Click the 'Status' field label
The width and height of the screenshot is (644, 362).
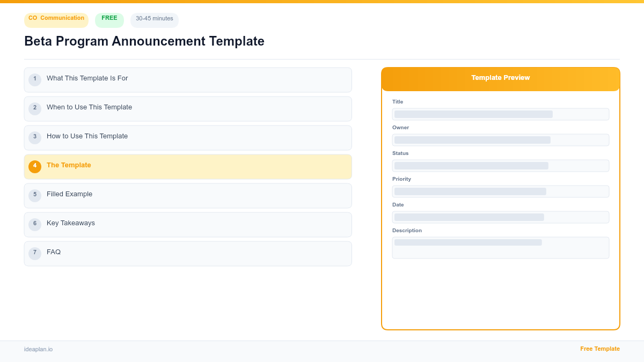tap(400, 153)
